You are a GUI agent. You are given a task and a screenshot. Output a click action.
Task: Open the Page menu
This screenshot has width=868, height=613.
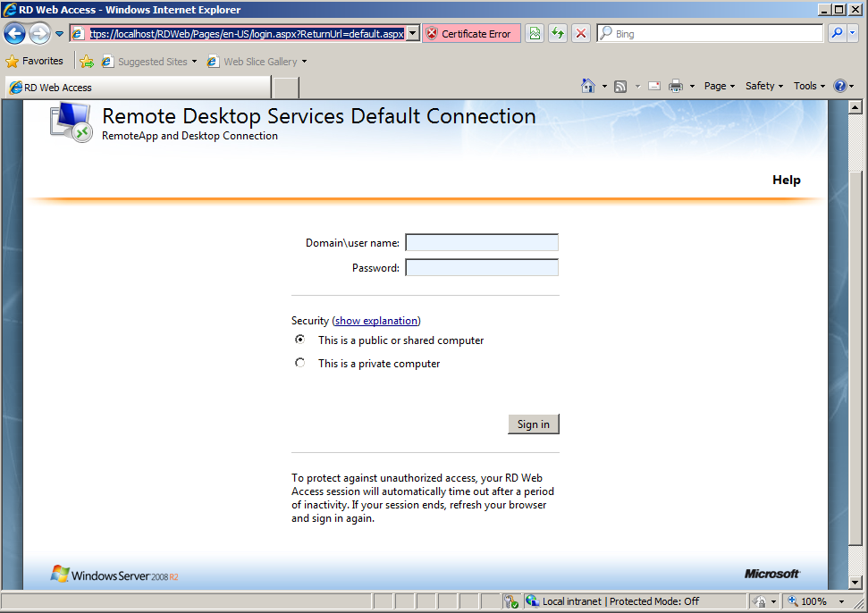pyautogui.click(x=719, y=86)
